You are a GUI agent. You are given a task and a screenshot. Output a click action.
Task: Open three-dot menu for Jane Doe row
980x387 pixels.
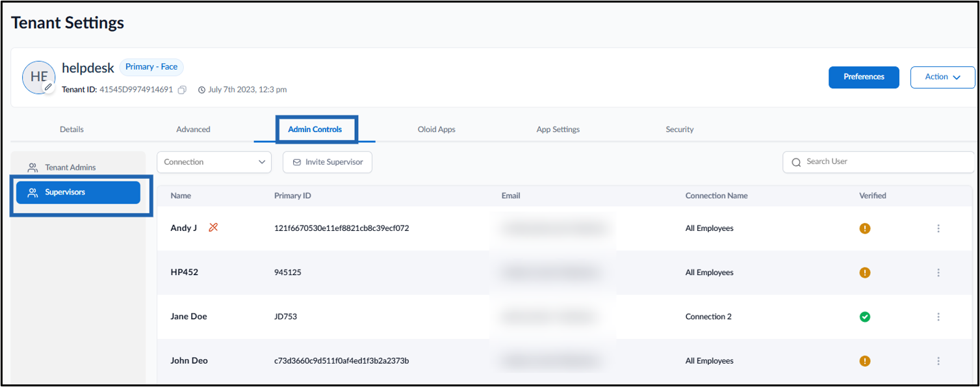(938, 317)
